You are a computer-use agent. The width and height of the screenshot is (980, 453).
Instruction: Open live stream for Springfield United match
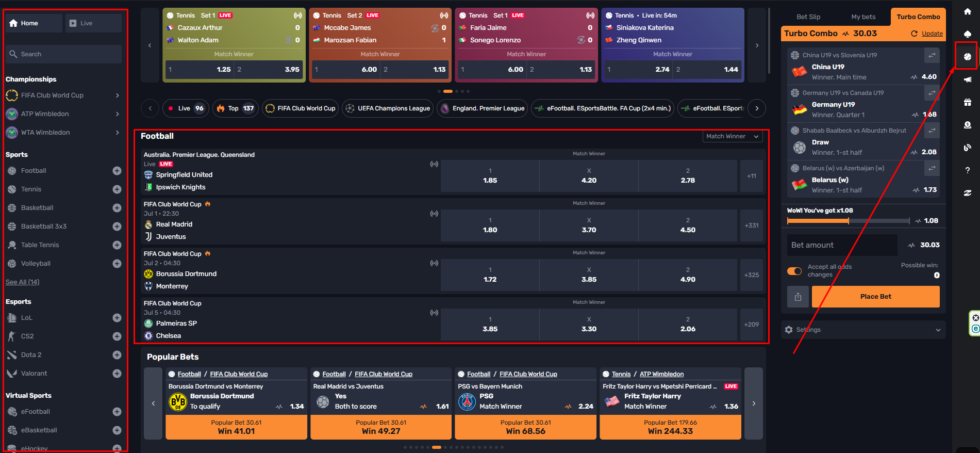[434, 164]
